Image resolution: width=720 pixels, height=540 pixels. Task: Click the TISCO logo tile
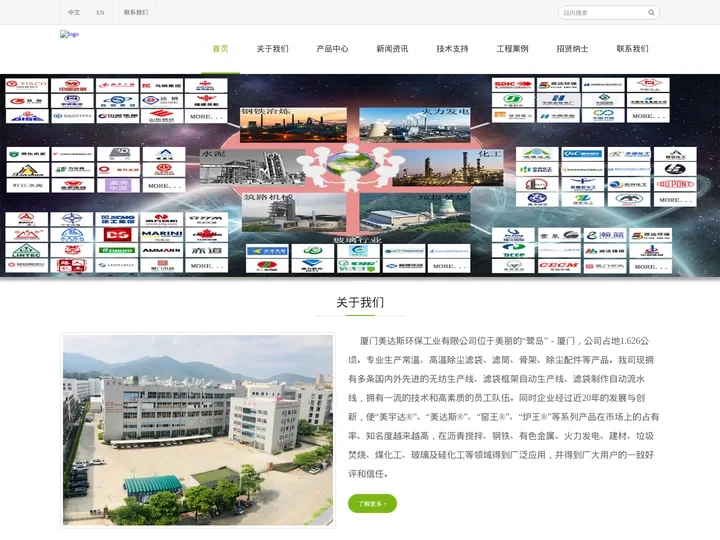pyautogui.click(x=27, y=85)
